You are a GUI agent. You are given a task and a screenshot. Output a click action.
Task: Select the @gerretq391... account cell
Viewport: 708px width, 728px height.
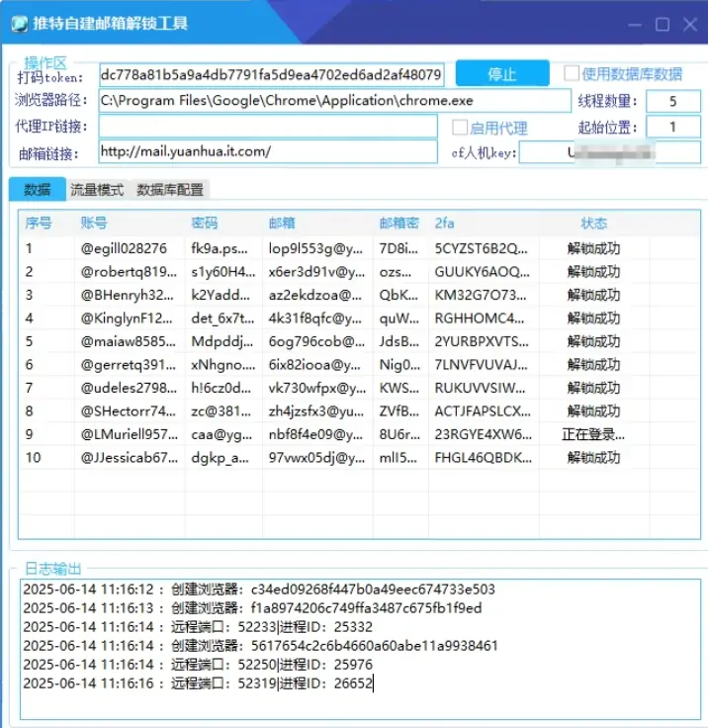click(x=129, y=365)
